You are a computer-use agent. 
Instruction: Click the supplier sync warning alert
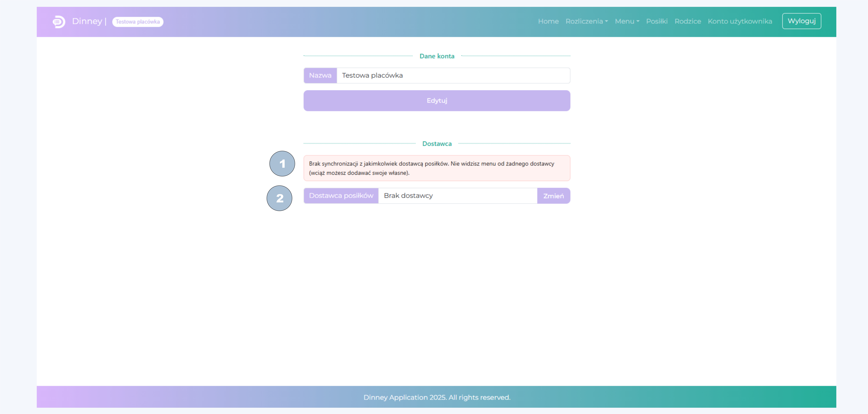(437, 168)
